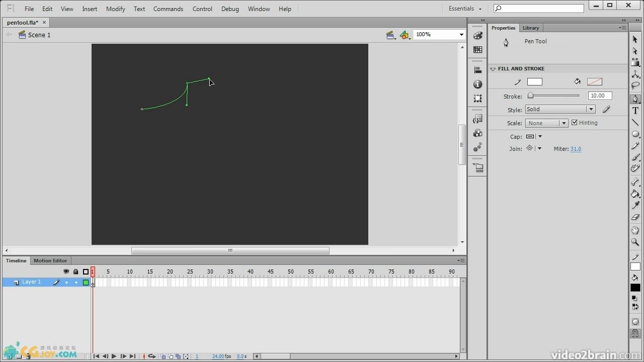644x362 pixels.
Task: Select the Zoom magnifier tool
Action: coord(635,242)
